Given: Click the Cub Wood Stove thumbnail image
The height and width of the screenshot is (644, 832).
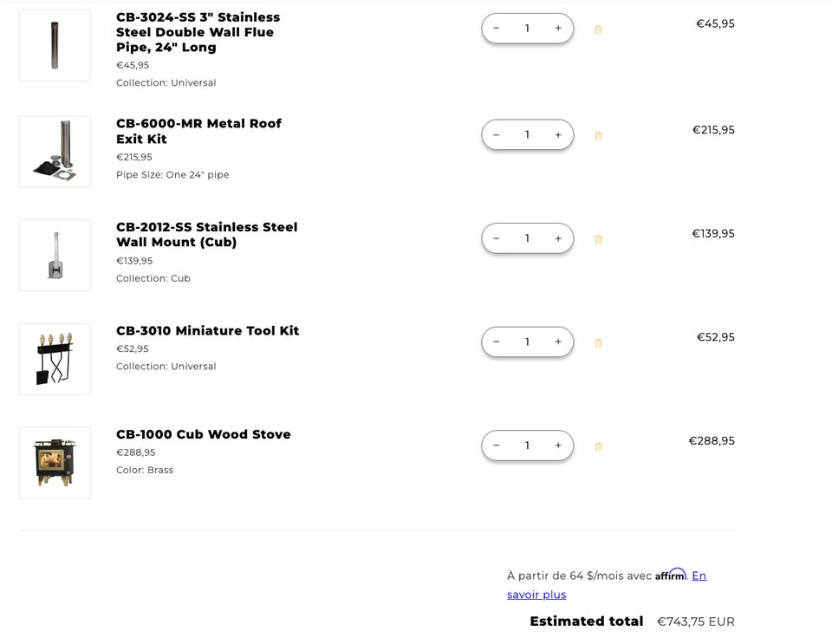Looking at the screenshot, I should 55,463.
